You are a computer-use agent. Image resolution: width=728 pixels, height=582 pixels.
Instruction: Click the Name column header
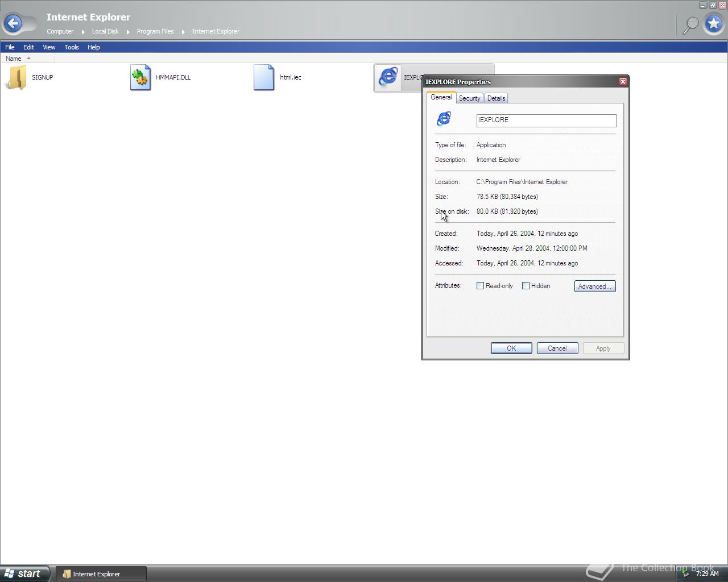(x=27, y=58)
